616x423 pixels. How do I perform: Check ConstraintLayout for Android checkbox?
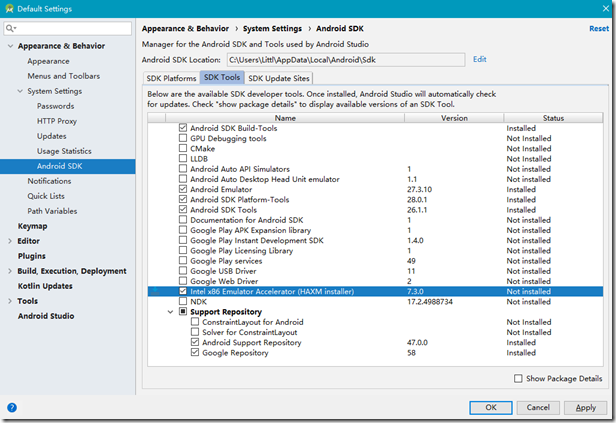[x=195, y=322]
